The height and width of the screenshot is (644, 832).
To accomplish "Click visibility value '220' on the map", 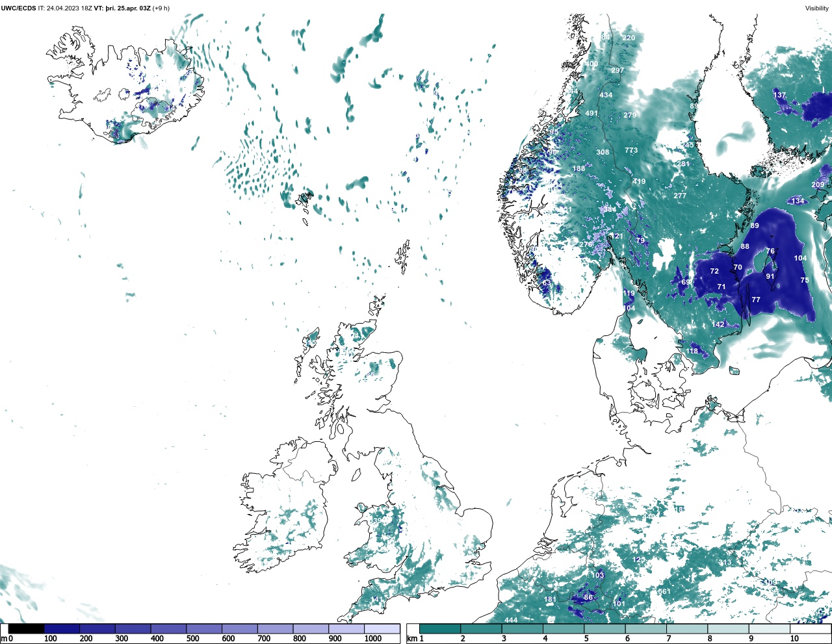I will pos(629,38).
